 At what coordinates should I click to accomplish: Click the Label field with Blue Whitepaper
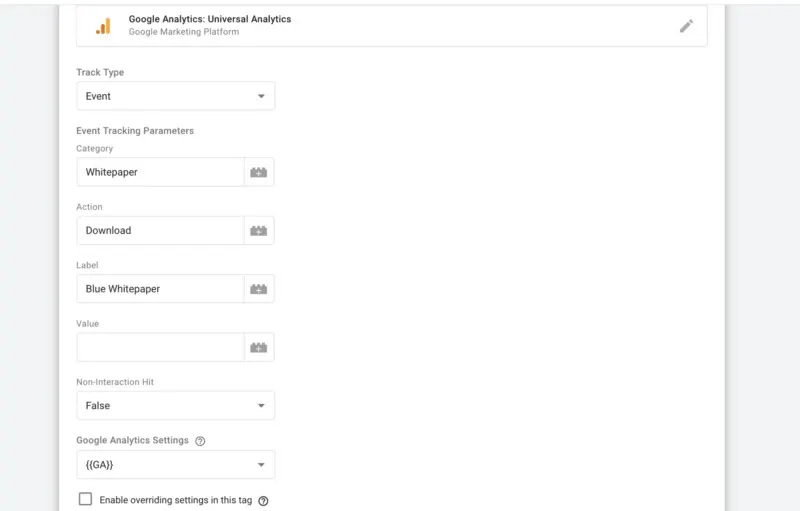[160, 289]
